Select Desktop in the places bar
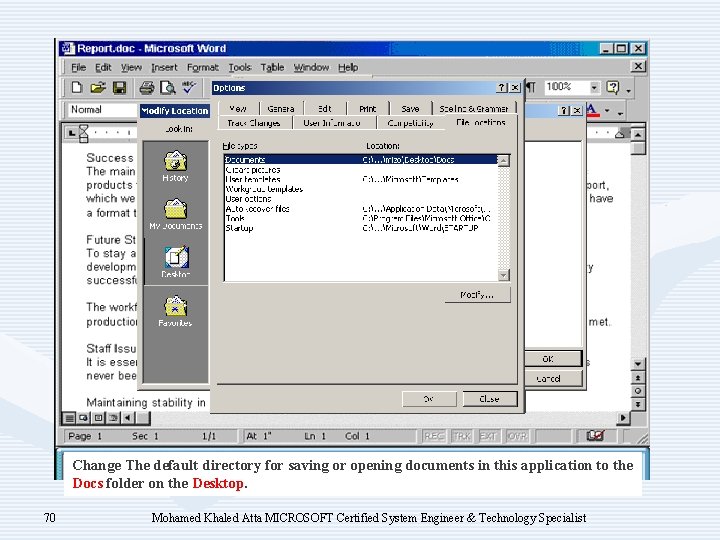Viewport: 720px width, 540px height. point(176,262)
